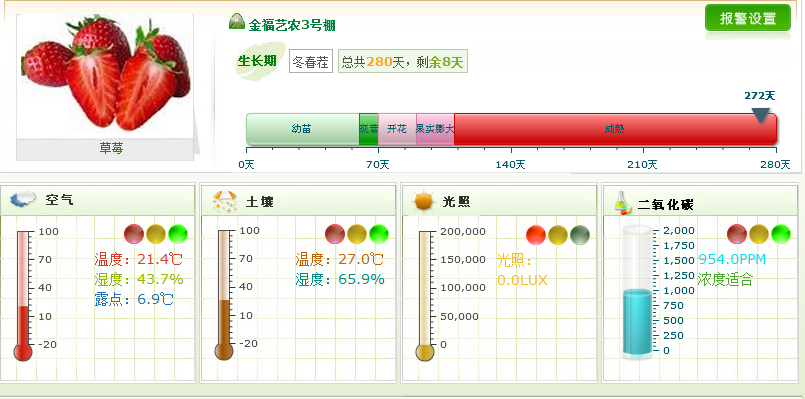Screen dimensions: 805x399
Task: Select the 0.0LUX light reading
Action: coord(522,280)
